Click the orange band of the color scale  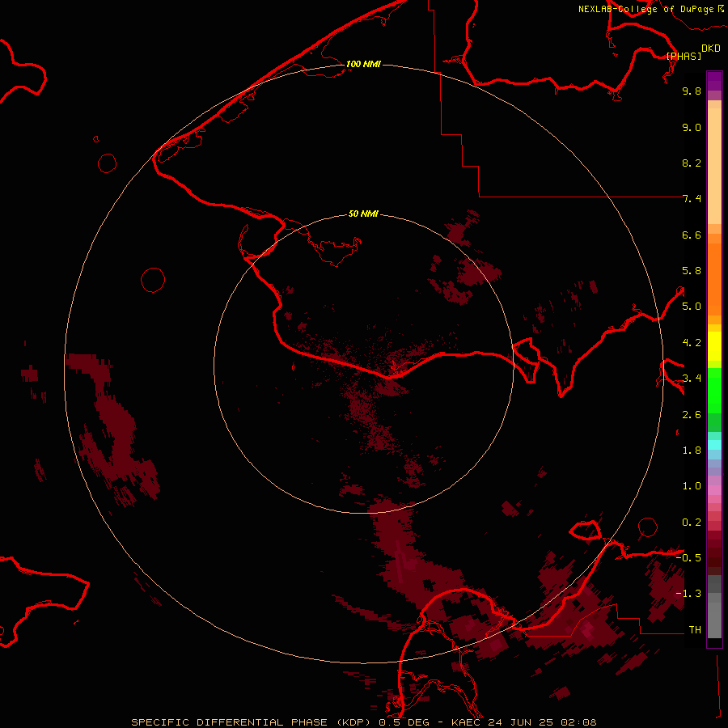714,280
